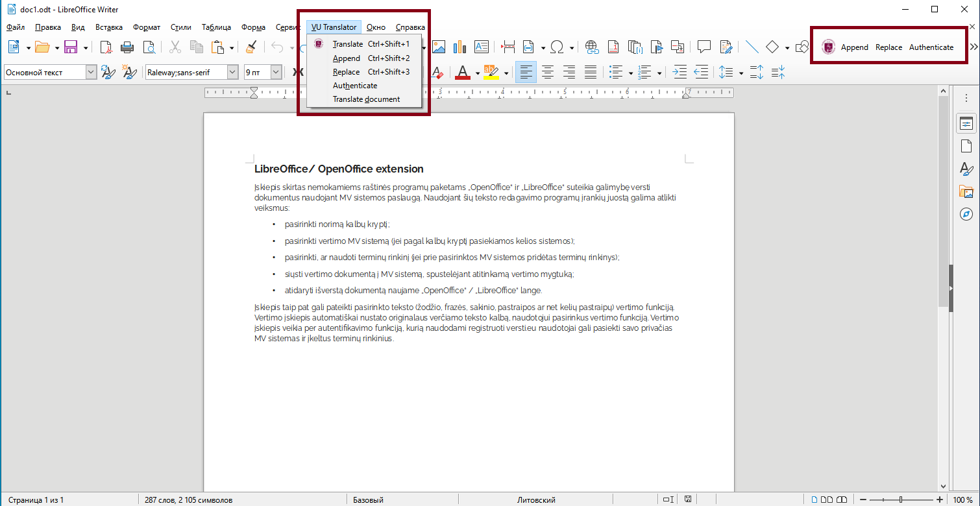Screen dimensions: 980x506
Task: Select the Insert Line tool
Action: tap(752, 47)
